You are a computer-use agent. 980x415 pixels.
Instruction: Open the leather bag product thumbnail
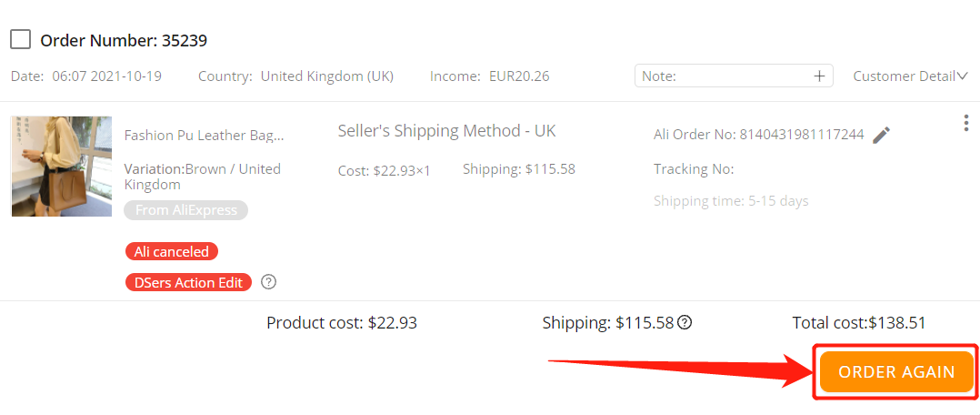coord(62,167)
